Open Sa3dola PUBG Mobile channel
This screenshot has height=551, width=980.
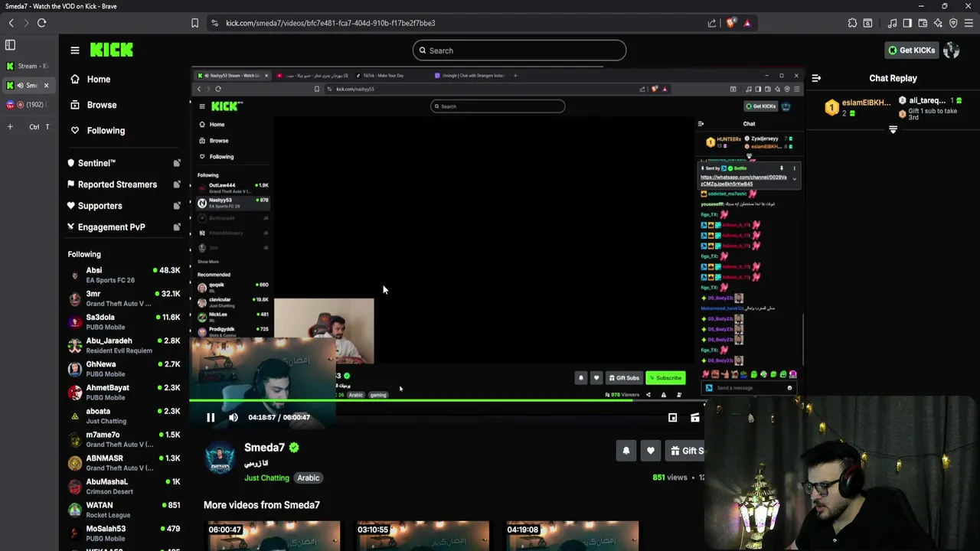[124, 322]
